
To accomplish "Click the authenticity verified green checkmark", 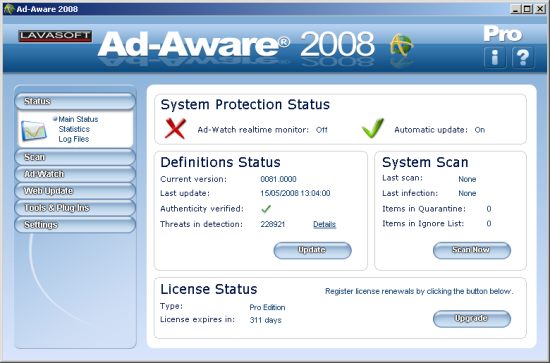I will (266, 209).
